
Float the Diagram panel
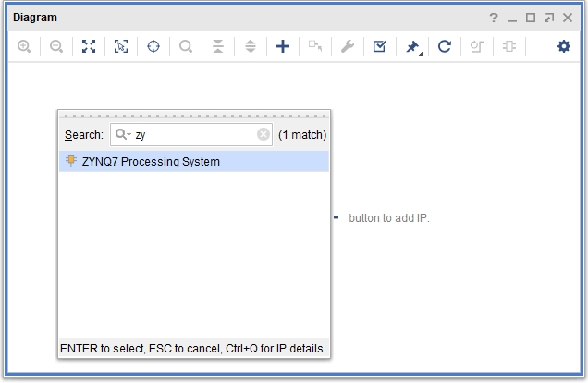[x=549, y=18]
